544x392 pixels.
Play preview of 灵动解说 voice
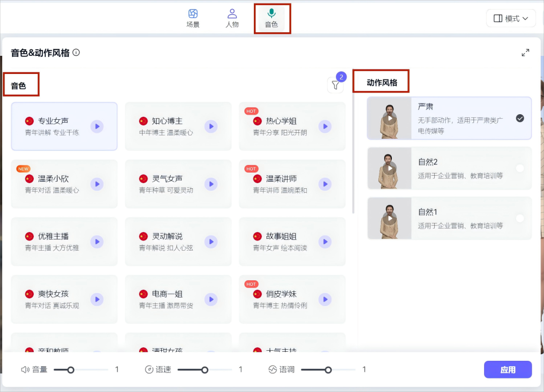point(211,242)
